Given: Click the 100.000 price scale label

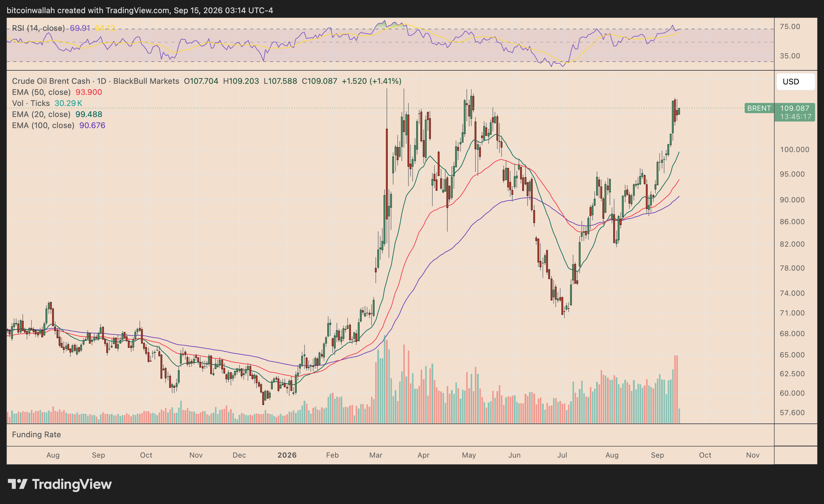Looking at the screenshot, I should coord(795,149).
